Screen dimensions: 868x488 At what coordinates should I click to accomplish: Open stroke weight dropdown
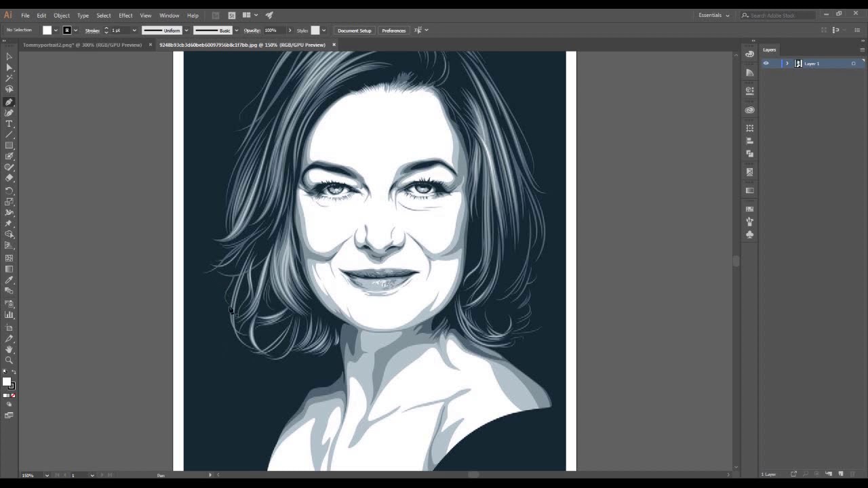pos(134,30)
